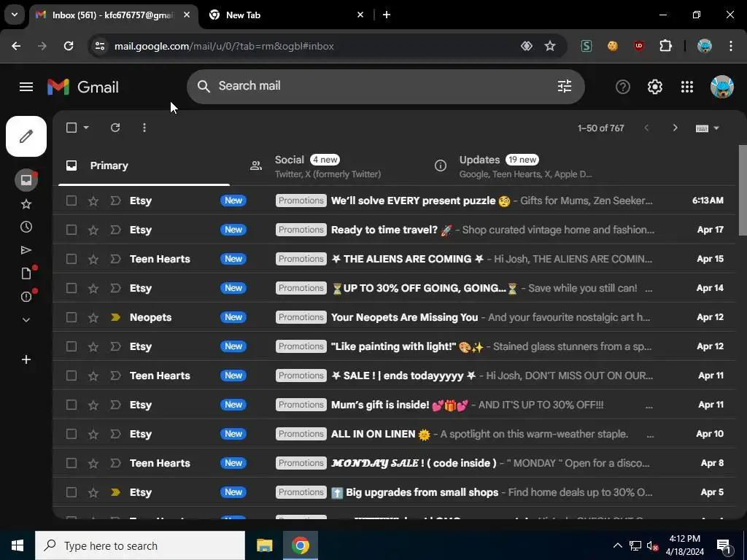Image resolution: width=747 pixels, height=560 pixels.
Task: Create new label with the plus icon
Action: pyautogui.click(x=26, y=359)
